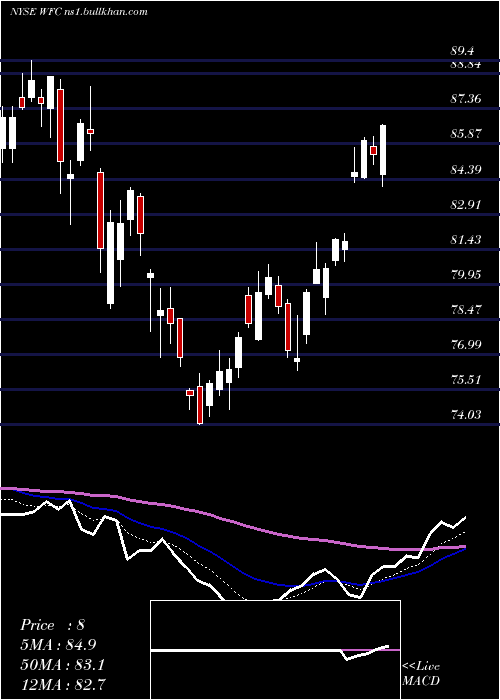The image size is (500, 700).
Task: Click the 5MA : 84.9 value
Action: click(58, 645)
